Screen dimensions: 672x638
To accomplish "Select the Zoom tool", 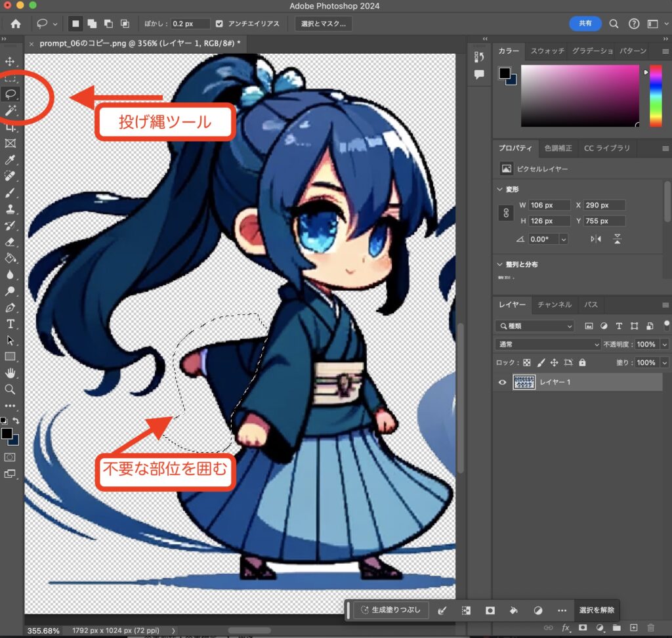I will (10, 389).
